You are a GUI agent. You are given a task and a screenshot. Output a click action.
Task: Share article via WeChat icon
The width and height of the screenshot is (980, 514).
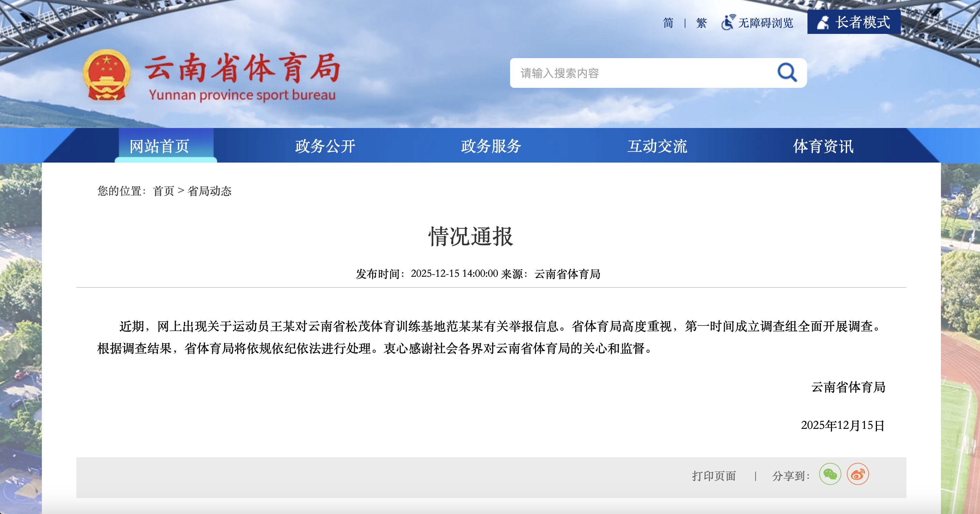tap(830, 474)
